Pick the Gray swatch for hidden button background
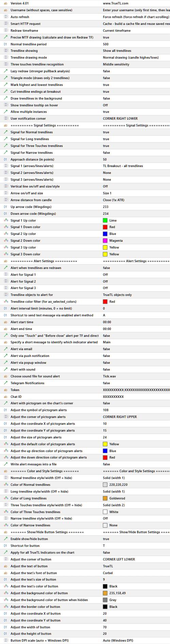Viewport: 170px width, 644px height. [x=105, y=600]
